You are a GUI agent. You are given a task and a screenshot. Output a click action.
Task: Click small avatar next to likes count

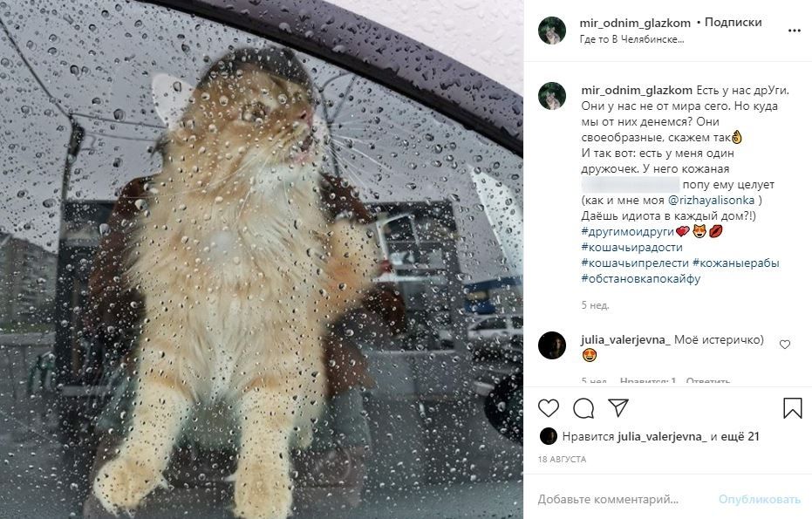548,437
